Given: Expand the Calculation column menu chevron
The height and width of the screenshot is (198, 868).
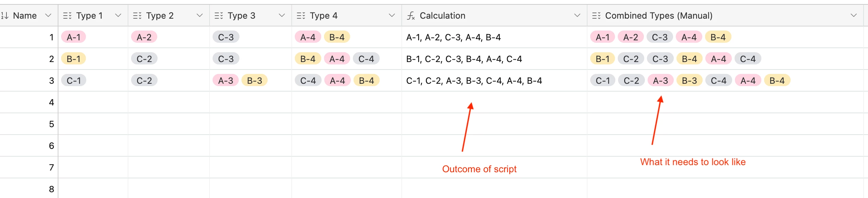Looking at the screenshot, I should pos(577,16).
